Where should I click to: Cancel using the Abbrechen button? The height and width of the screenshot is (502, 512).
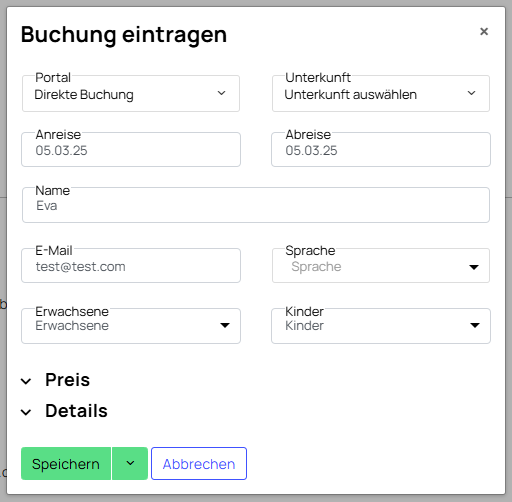point(199,463)
